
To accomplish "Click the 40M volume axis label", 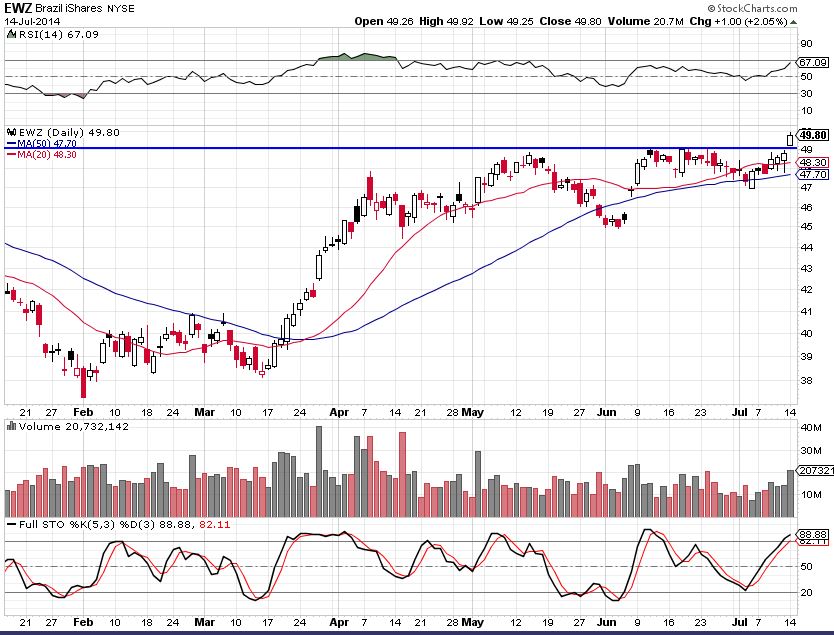I will (x=811, y=428).
